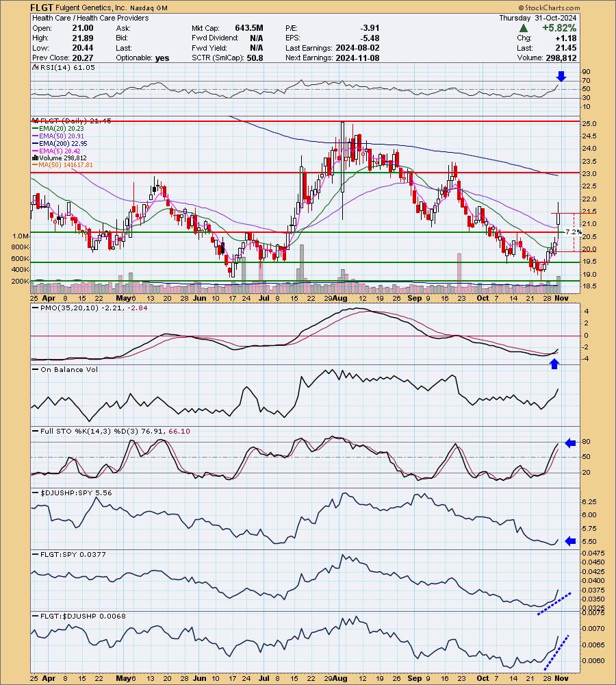Click the 'EMA(20) 20.23' legend entry
This screenshot has height=685, width=616.
62,129
